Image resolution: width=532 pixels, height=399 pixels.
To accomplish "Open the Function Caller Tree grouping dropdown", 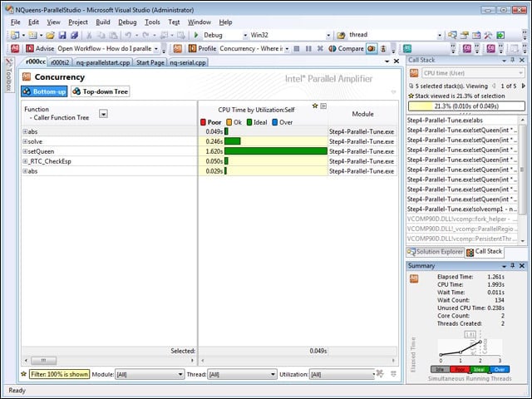I will (x=103, y=114).
